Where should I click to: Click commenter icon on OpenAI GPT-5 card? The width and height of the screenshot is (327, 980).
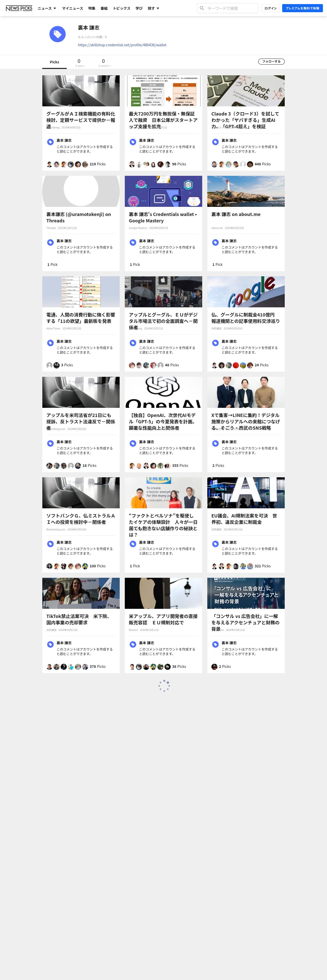[x=133, y=443]
